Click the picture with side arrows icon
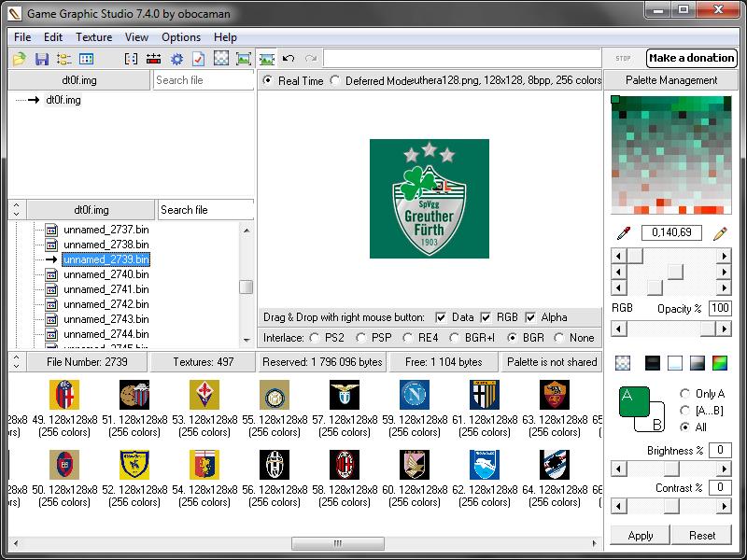Viewport: 747px width, 560px height. 267,59
